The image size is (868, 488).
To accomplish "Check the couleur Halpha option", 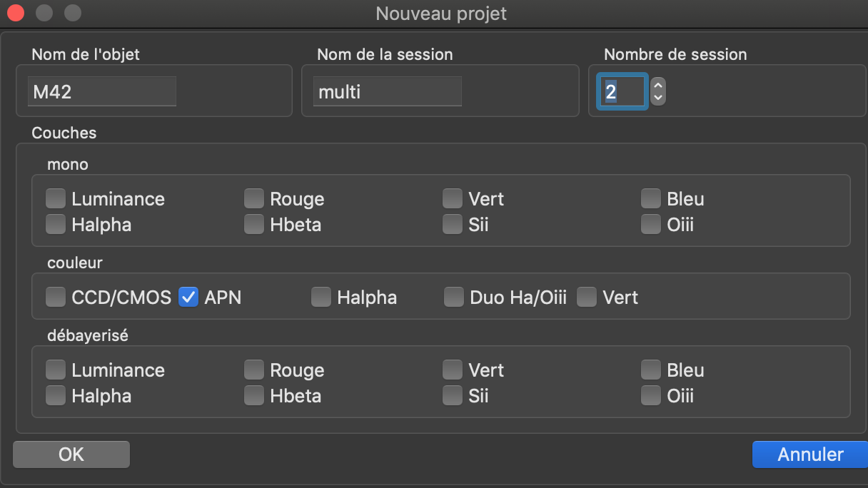I will tap(321, 297).
